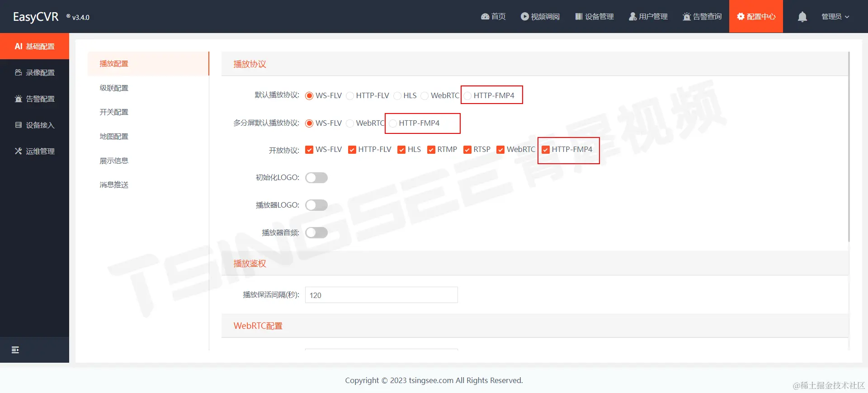Open the 首页 home navigation item
Screen dimensions: 868x393
pos(493,17)
